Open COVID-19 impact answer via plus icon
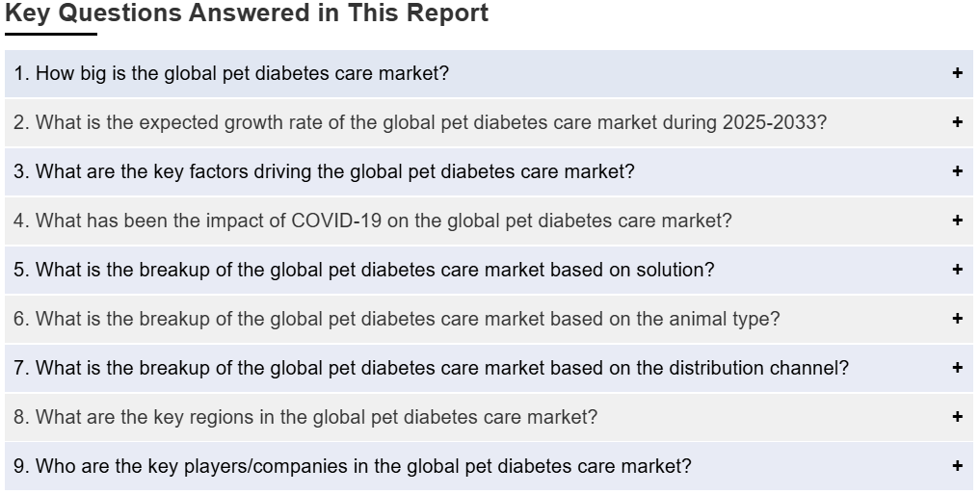The width and height of the screenshot is (980, 494). click(x=957, y=220)
